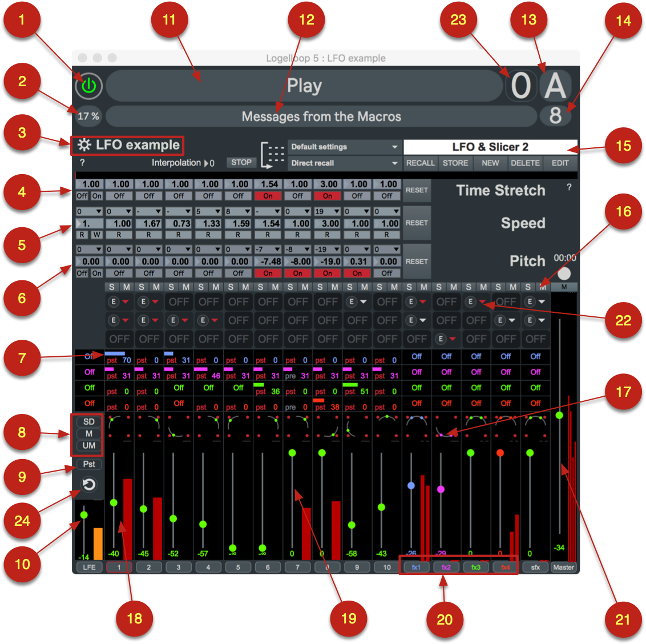
Task: Click the white round indicator under 00:00
Action: pos(564,273)
